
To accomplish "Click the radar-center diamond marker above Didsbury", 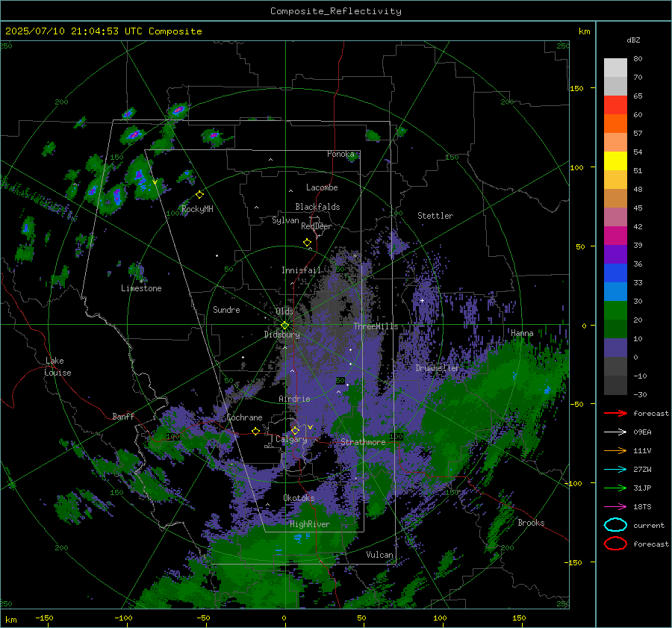I will tap(284, 326).
